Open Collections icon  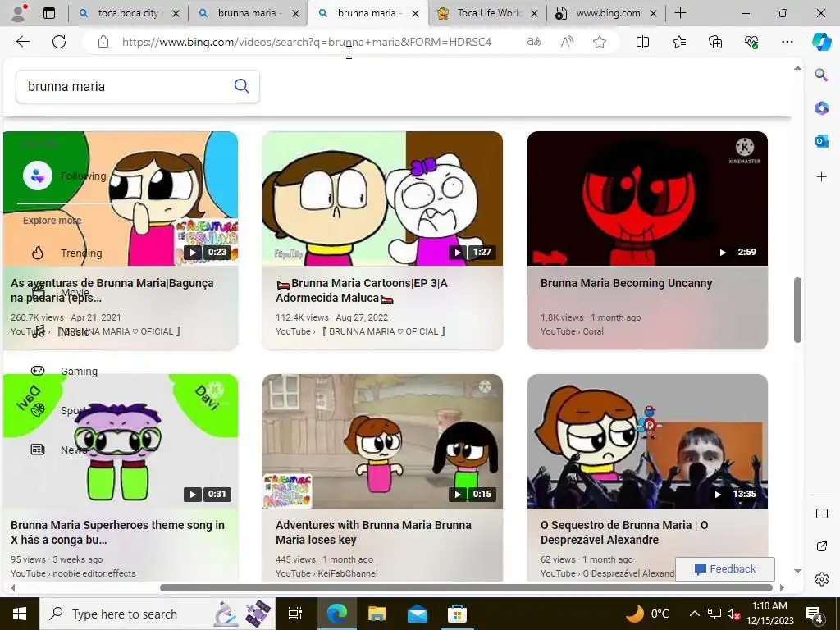click(715, 42)
